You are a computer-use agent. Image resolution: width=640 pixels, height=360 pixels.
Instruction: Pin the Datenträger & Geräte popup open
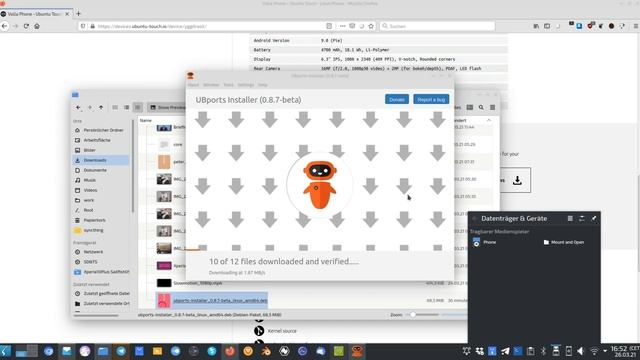click(x=594, y=218)
